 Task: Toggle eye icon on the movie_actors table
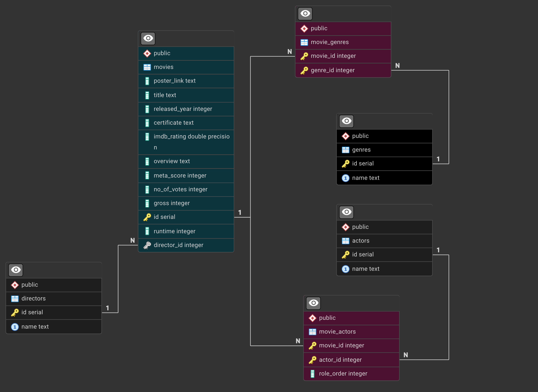tap(313, 303)
